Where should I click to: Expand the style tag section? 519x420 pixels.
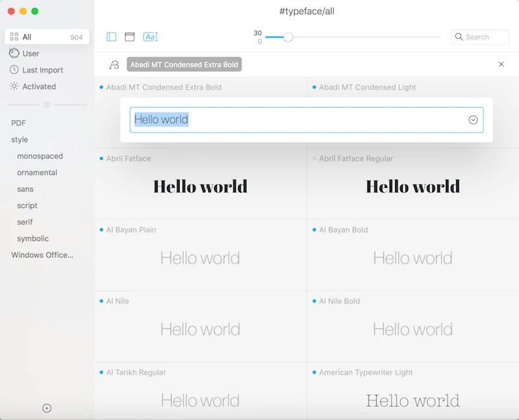[19, 139]
